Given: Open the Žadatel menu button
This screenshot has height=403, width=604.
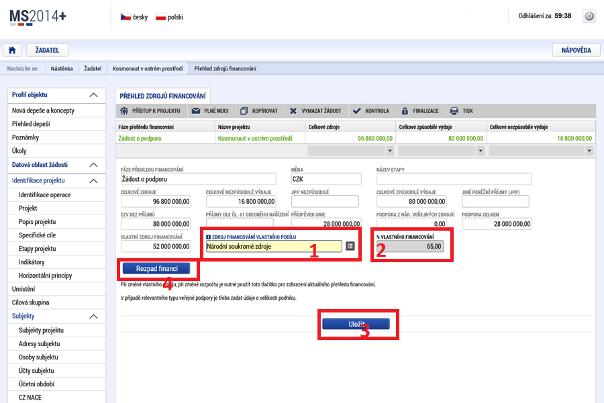Looking at the screenshot, I should pos(47,50).
